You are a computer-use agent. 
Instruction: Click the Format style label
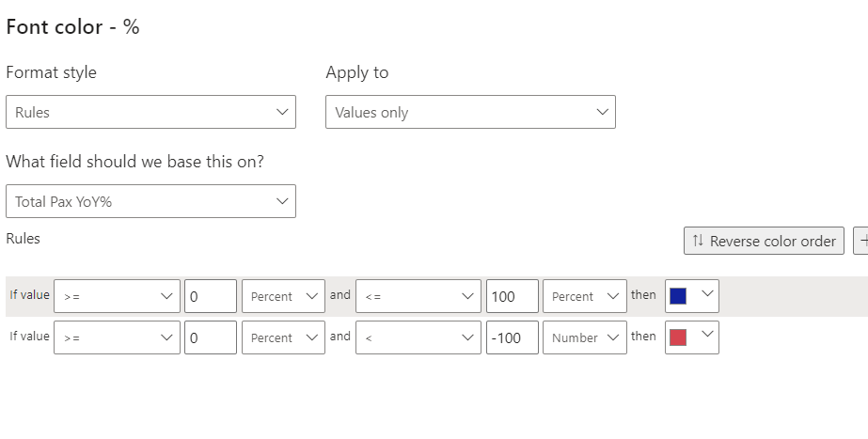(x=51, y=72)
